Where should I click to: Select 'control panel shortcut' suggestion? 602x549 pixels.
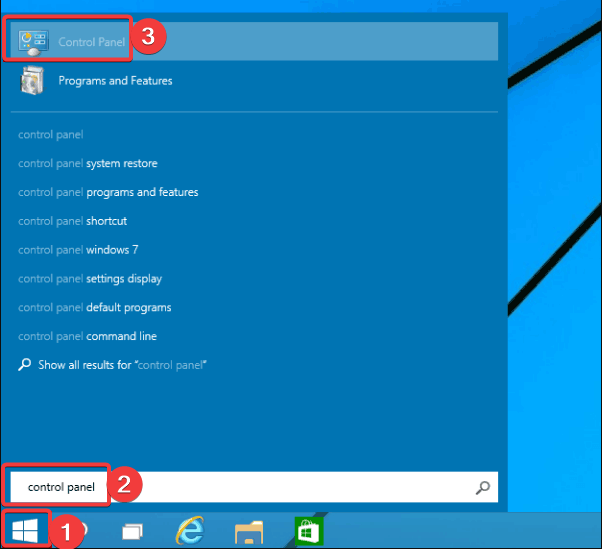pyautogui.click(x=72, y=221)
